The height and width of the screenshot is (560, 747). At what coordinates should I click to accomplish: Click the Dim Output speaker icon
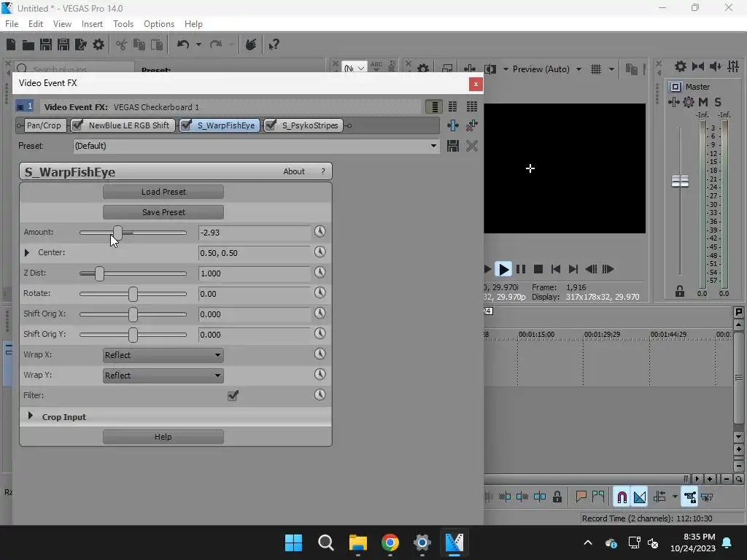click(715, 66)
